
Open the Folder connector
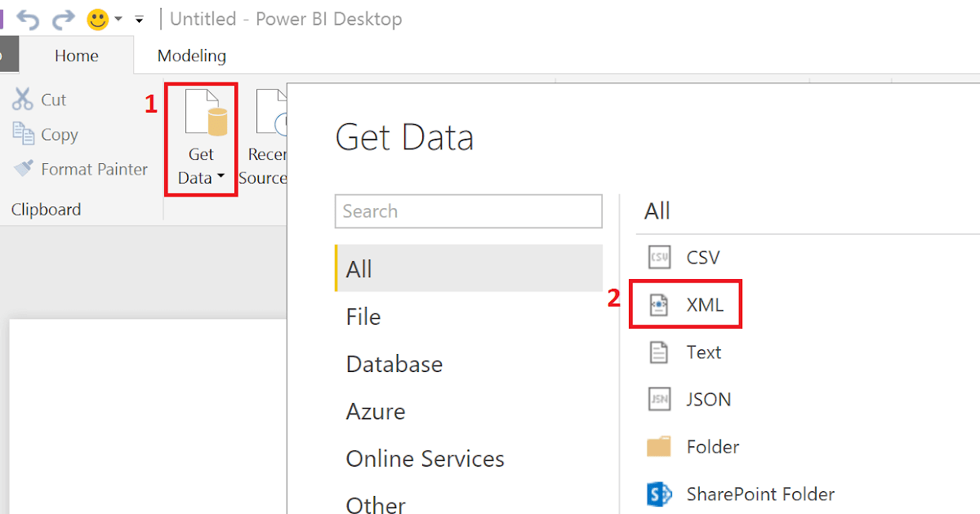pos(710,446)
